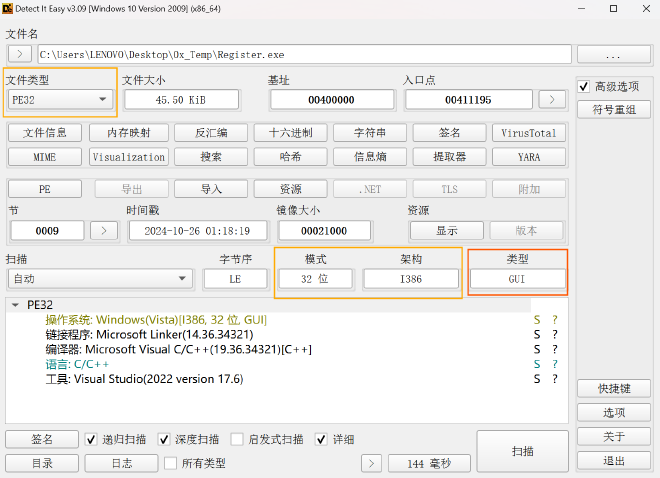Open the 导入 imports button
This screenshot has height=478, width=660.
(211, 189)
